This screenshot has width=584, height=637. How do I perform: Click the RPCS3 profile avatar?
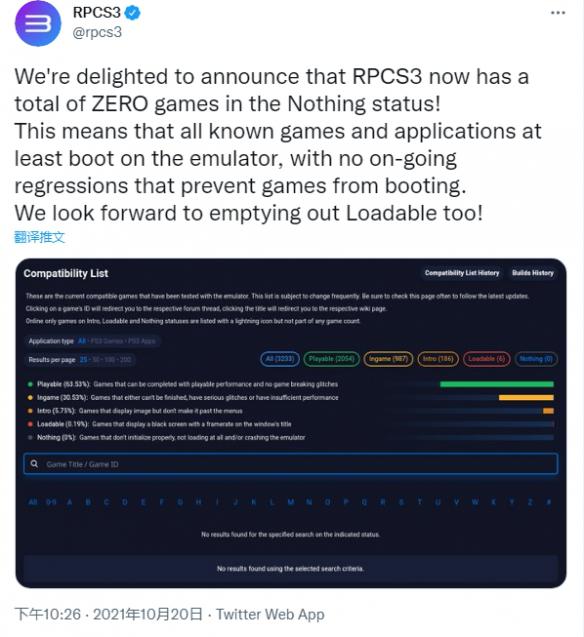pyautogui.click(x=38, y=23)
